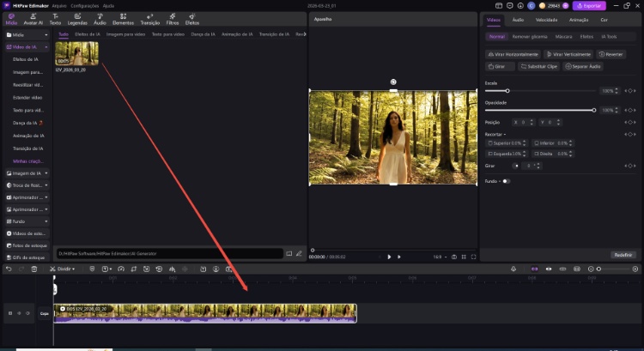Fit timeline to window icon
This screenshot has height=351, width=644.
click(577, 269)
